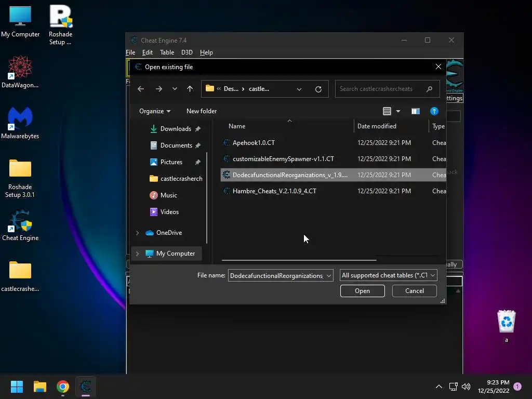The image size is (532, 399).
Task: Open the D3D menu in Cheat Engine
Action: [187, 52]
